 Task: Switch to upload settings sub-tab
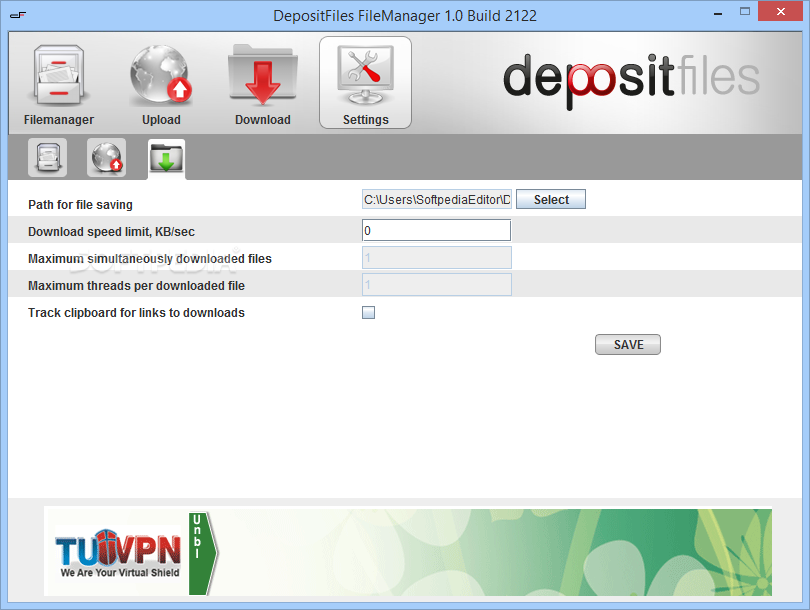coord(106,158)
